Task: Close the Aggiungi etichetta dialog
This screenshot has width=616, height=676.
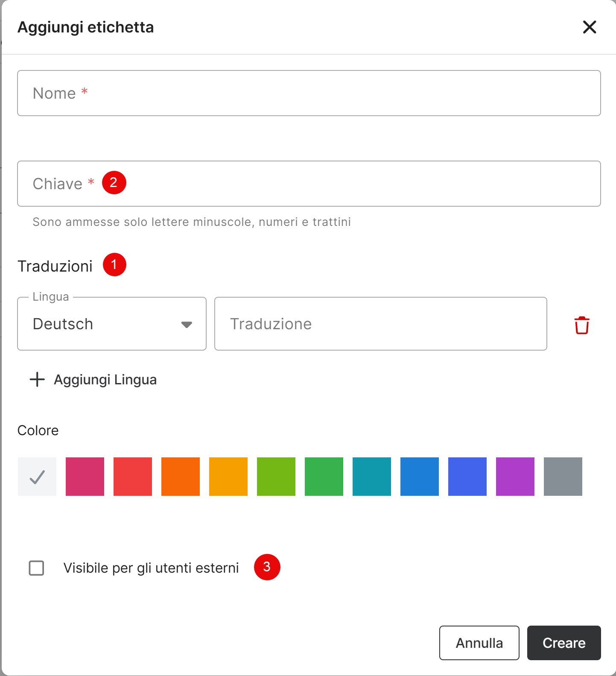Action: (x=589, y=27)
